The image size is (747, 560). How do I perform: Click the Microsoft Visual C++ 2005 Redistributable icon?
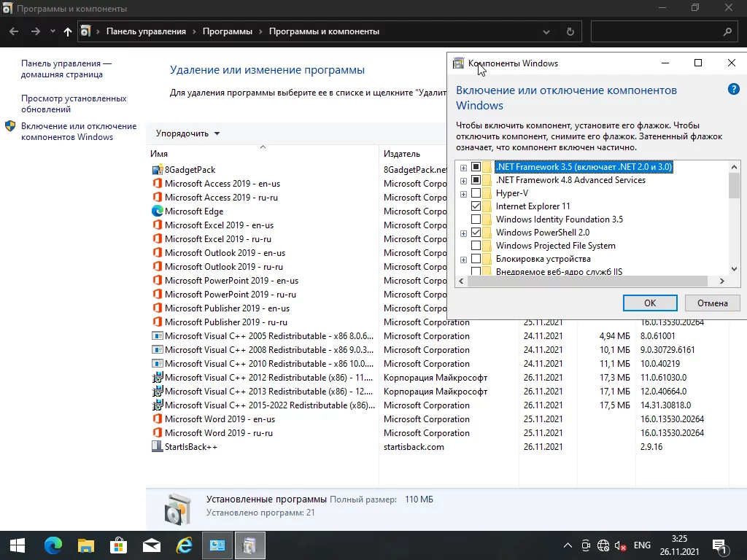[x=158, y=335]
